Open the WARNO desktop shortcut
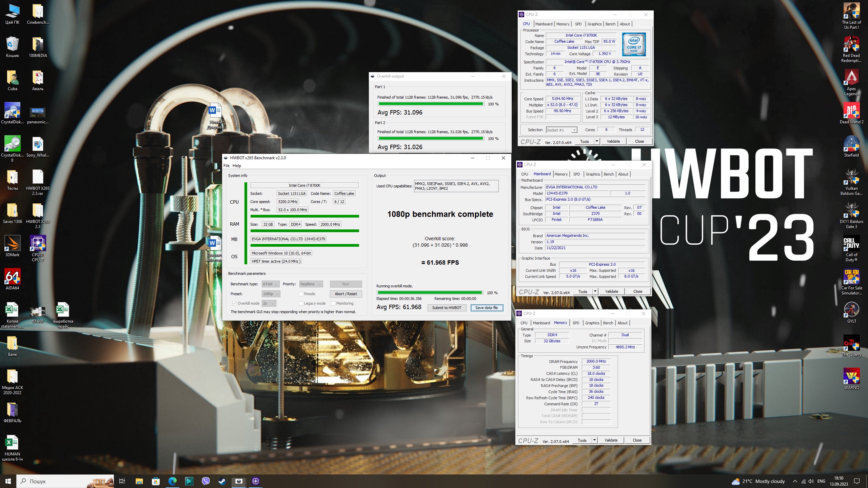 coord(851,379)
